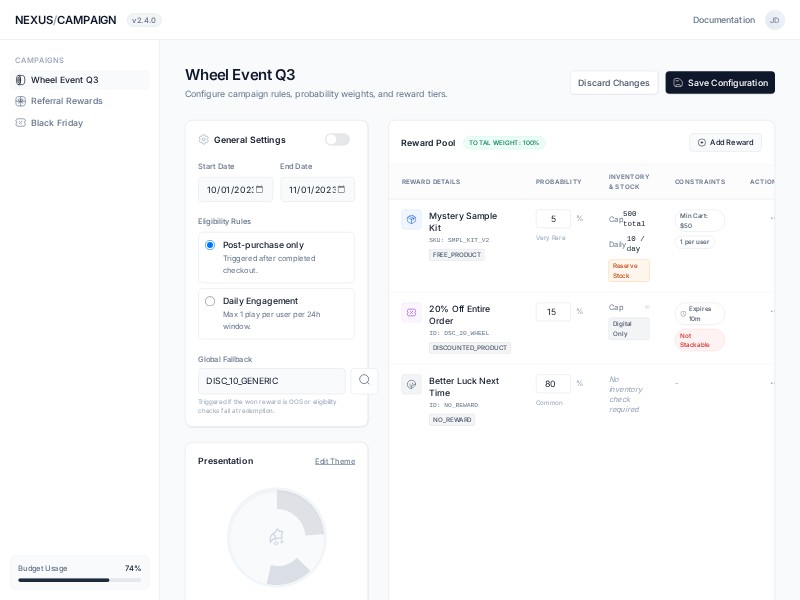Select Daily Engagement eligibility rule

click(276, 313)
